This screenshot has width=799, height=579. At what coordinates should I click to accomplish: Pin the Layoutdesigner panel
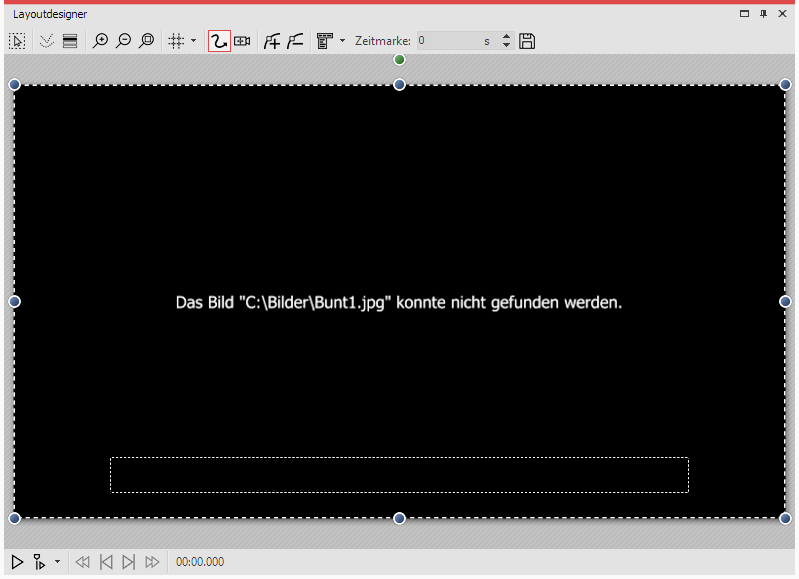764,14
